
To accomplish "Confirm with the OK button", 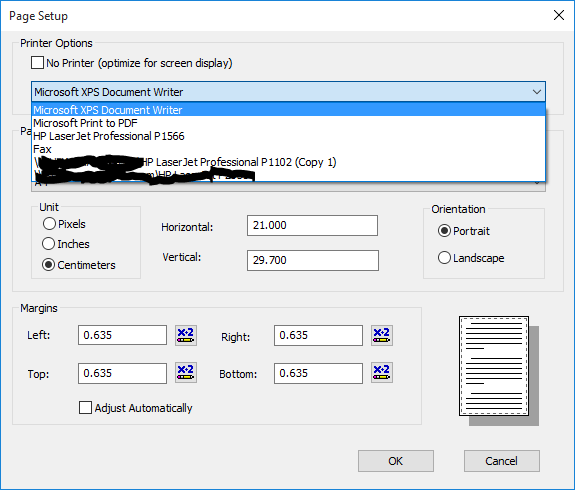I will point(396,461).
